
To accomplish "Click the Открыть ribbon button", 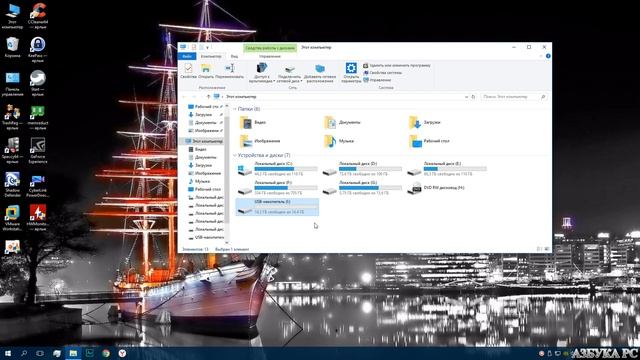I will (x=206, y=71).
